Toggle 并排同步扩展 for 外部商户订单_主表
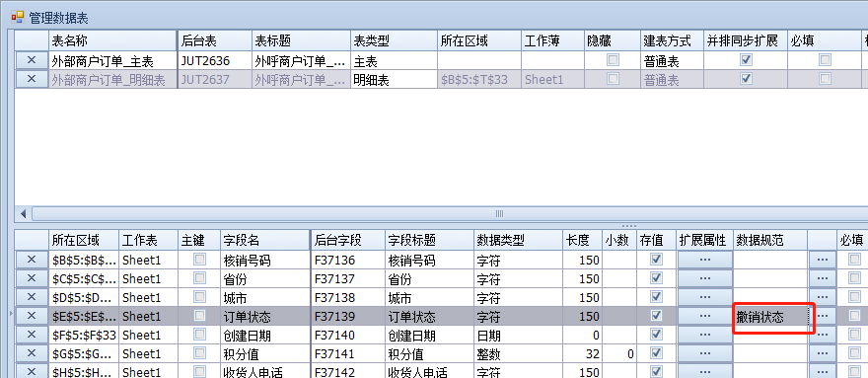 [747, 60]
